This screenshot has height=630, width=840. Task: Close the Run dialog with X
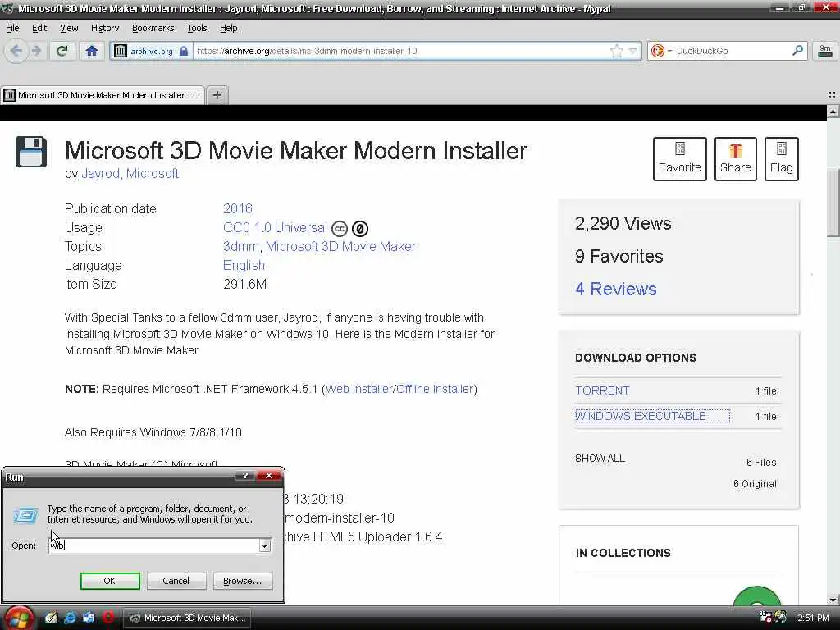coord(269,476)
